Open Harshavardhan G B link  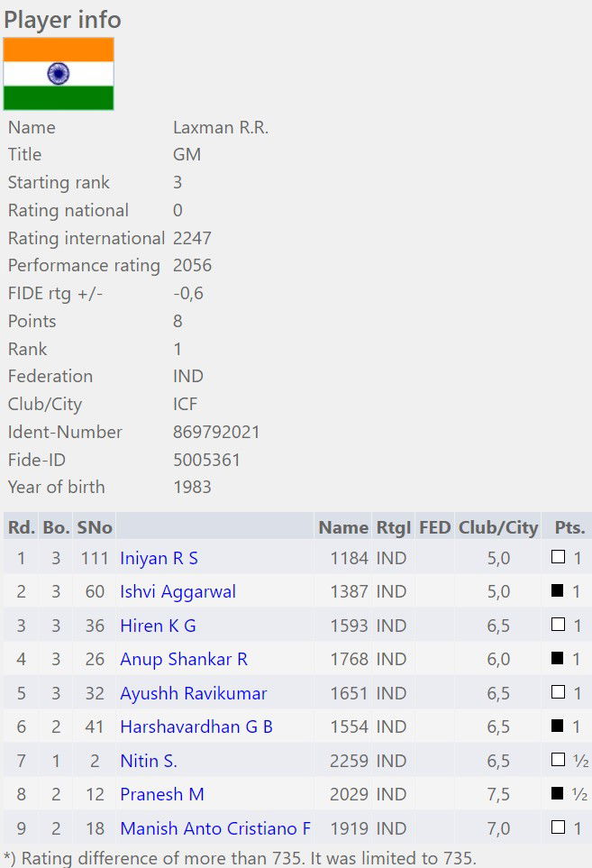[x=196, y=726]
